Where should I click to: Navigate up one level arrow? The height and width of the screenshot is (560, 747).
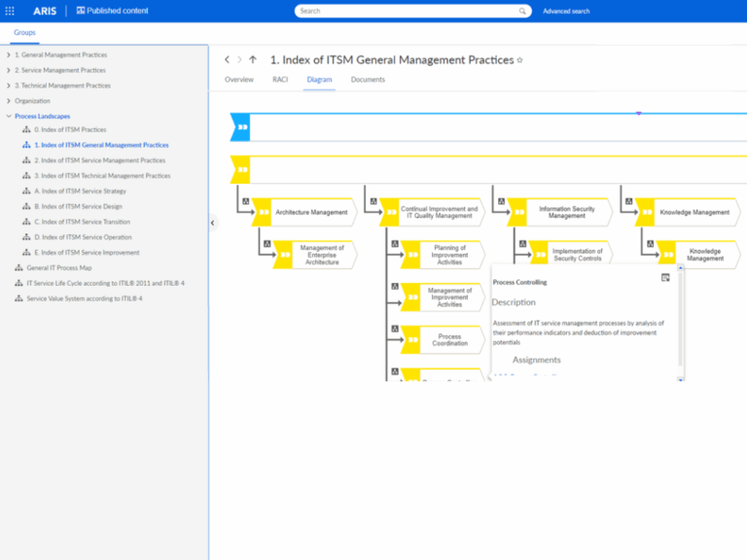coord(253,59)
